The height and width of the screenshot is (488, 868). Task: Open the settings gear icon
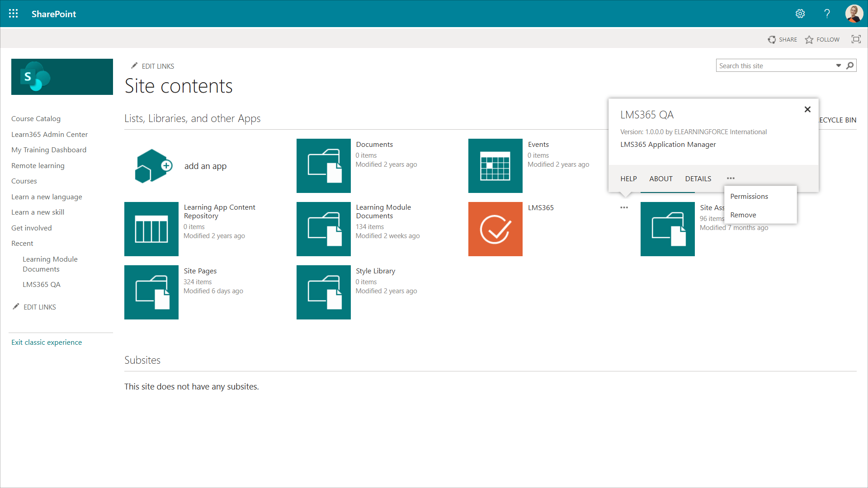(x=800, y=14)
